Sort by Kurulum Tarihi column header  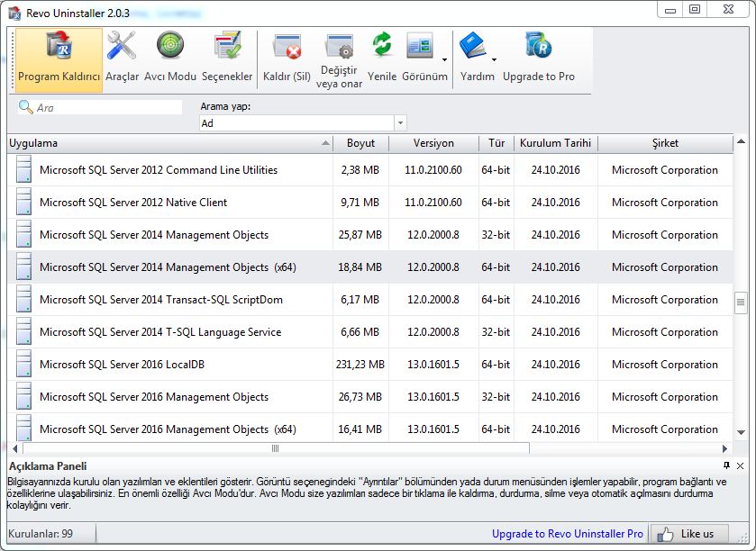[555, 143]
